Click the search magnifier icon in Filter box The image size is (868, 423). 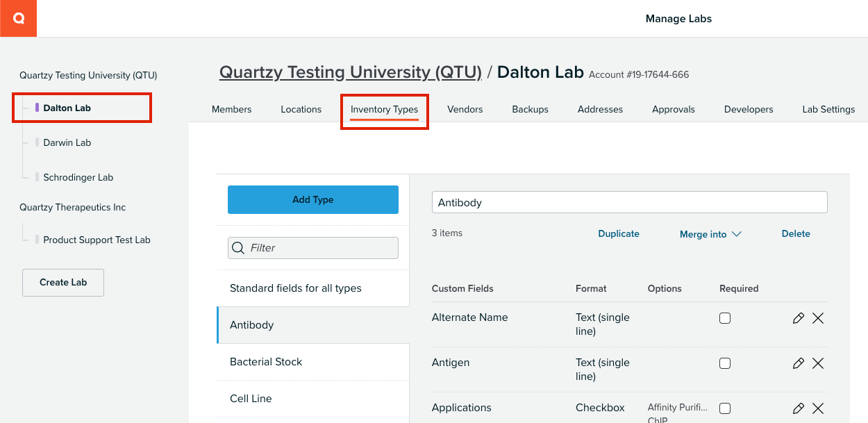coord(238,248)
